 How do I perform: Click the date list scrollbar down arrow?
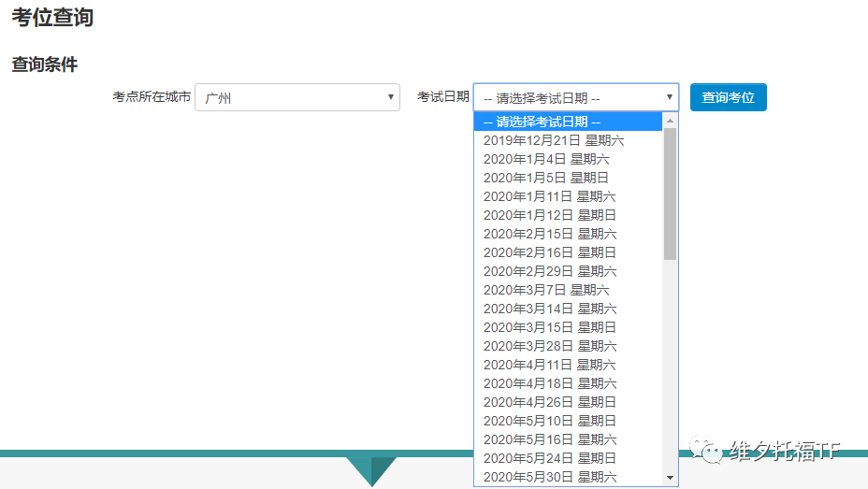(670, 478)
